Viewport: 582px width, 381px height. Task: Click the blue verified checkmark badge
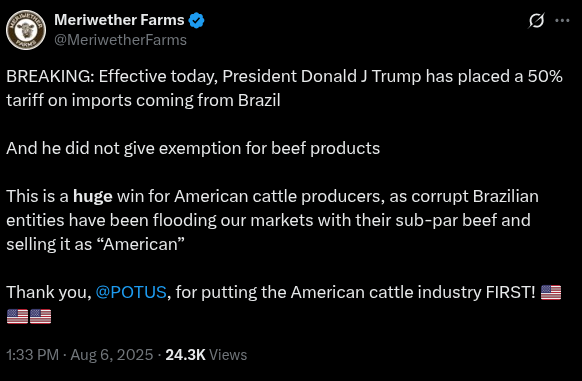tap(196, 20)
